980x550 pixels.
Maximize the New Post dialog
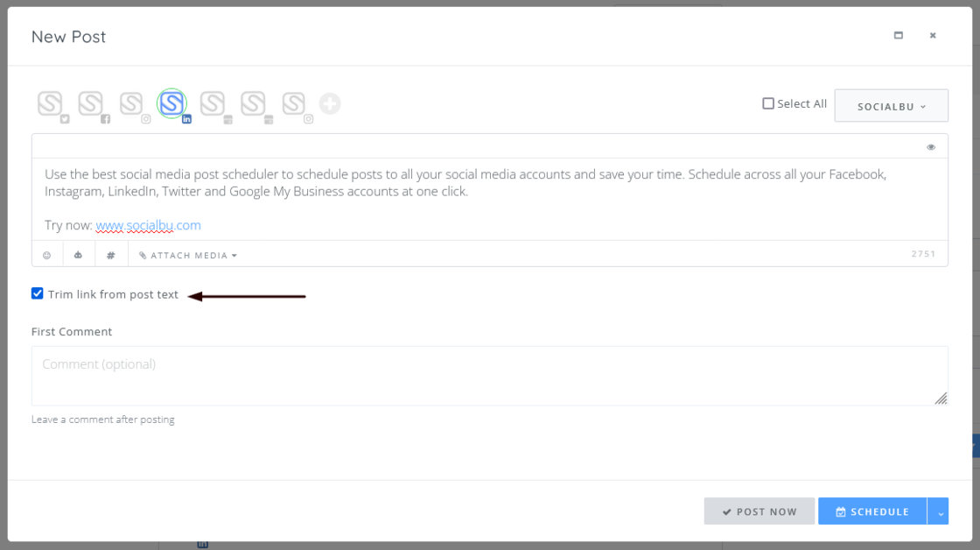tap(898, 36)
